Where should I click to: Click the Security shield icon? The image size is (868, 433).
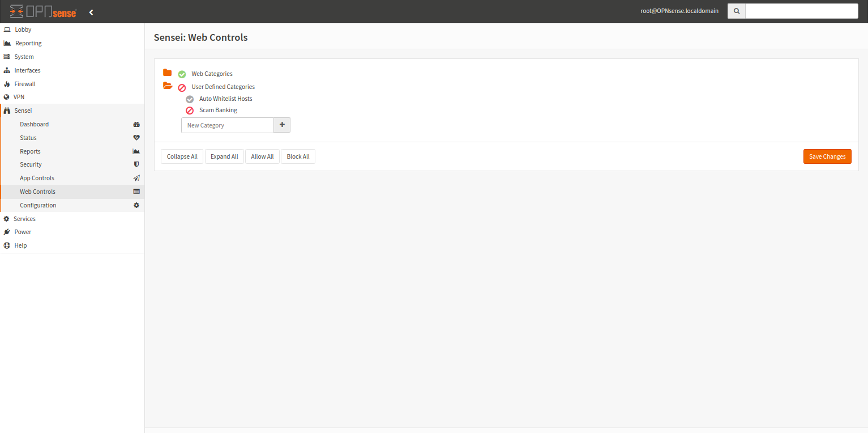136,164
